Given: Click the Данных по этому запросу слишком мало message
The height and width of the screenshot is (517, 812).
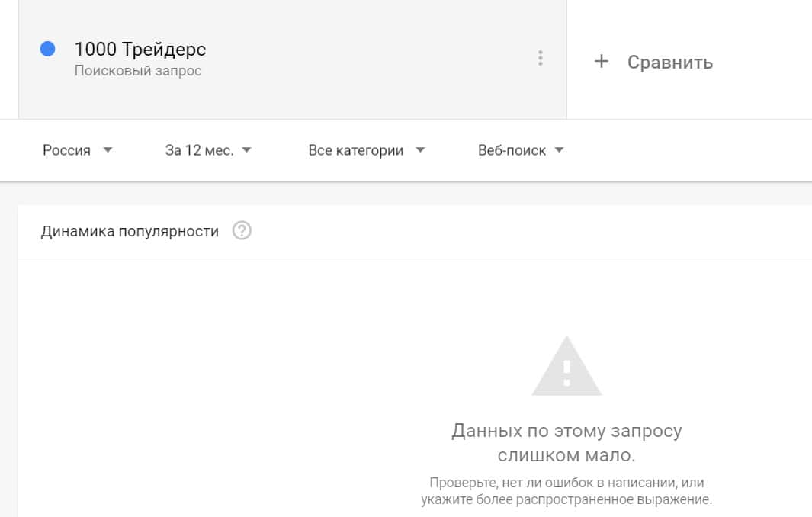Looking at the screenshot, I should click(566, 443).
